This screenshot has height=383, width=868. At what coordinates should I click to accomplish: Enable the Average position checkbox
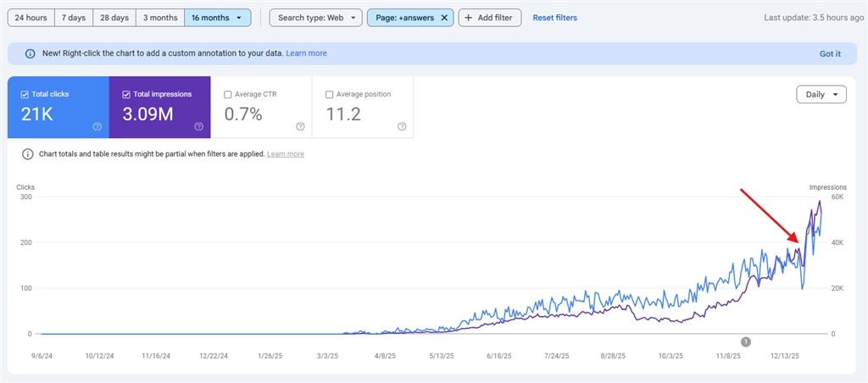[330, 94]
